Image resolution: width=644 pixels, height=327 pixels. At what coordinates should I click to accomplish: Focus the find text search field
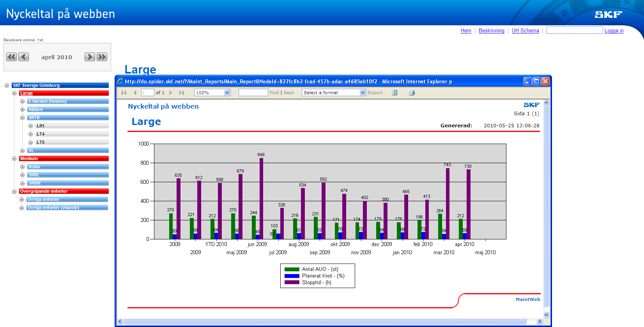point(253,93)
